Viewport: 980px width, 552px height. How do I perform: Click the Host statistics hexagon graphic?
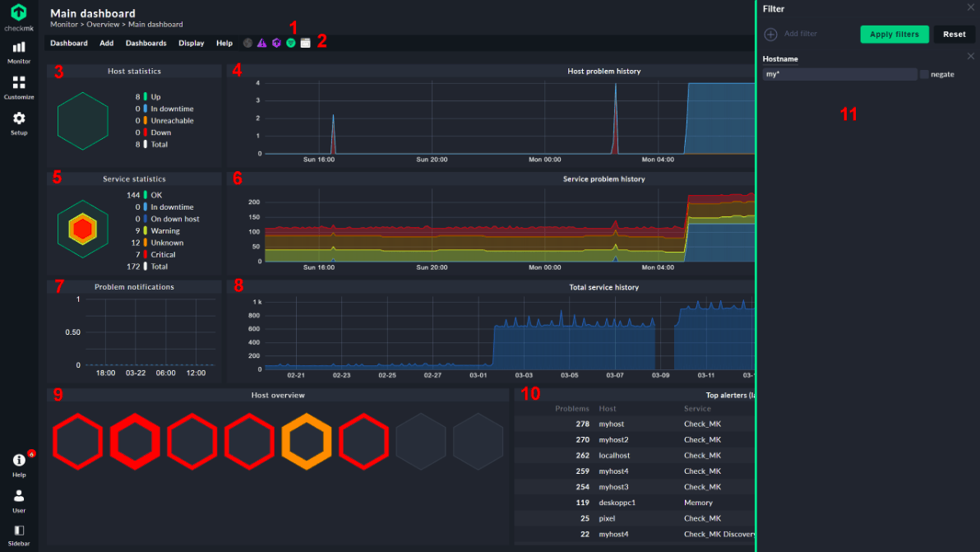pos(82,121)
